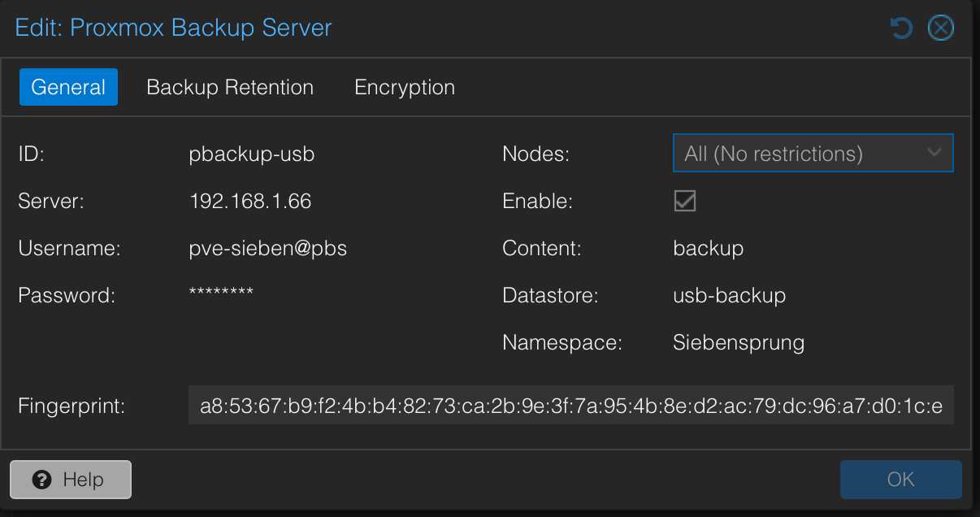Screen dimensions: 980x517
Task: Switch to the General tab
Action: [x=68, y=87]
